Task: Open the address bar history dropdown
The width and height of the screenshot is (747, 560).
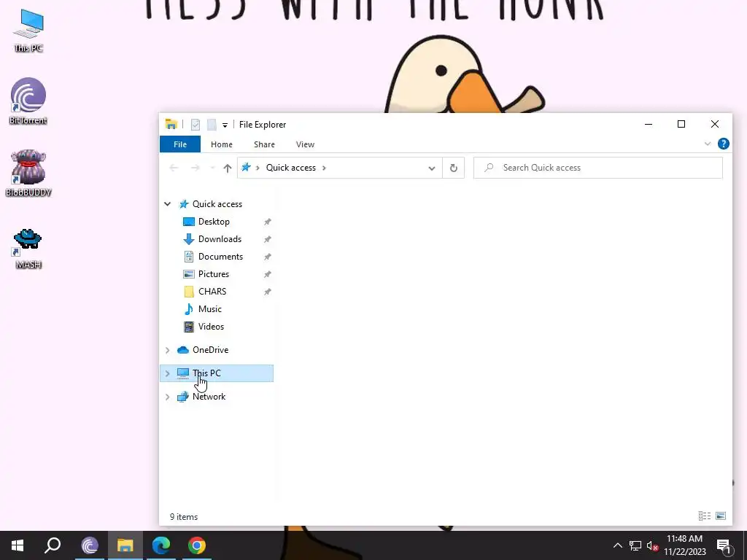Action: pos(432,168)
